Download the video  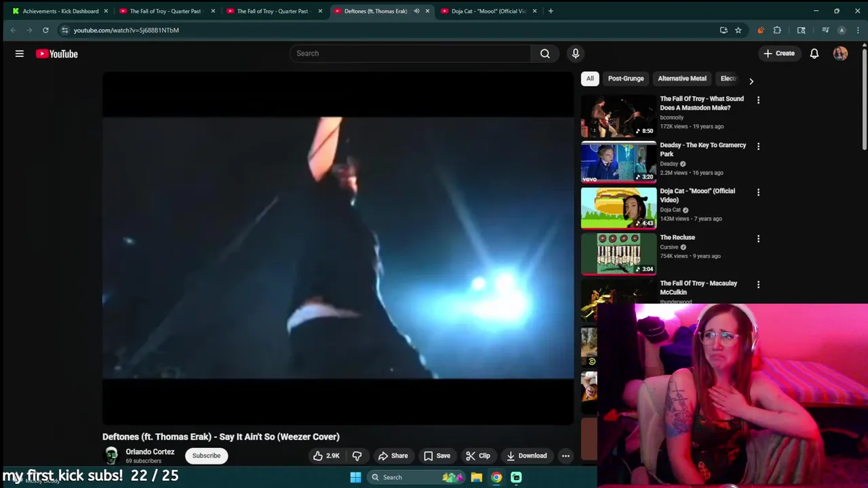point(527,455)
